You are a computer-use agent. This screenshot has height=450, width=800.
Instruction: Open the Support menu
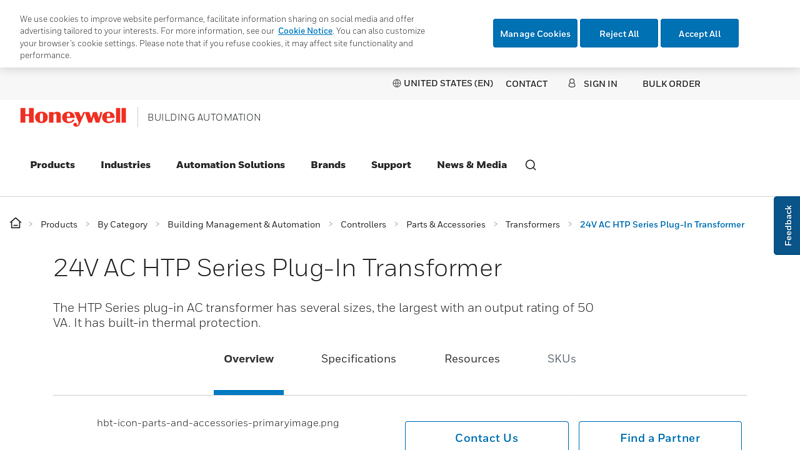391,165
